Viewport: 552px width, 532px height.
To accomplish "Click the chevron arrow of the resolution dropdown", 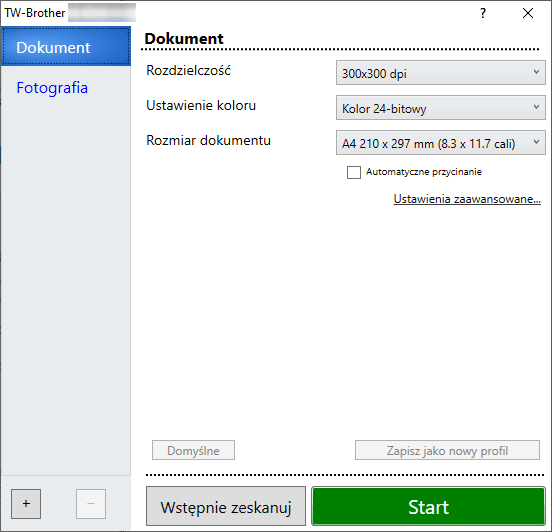I will (536, 72).
